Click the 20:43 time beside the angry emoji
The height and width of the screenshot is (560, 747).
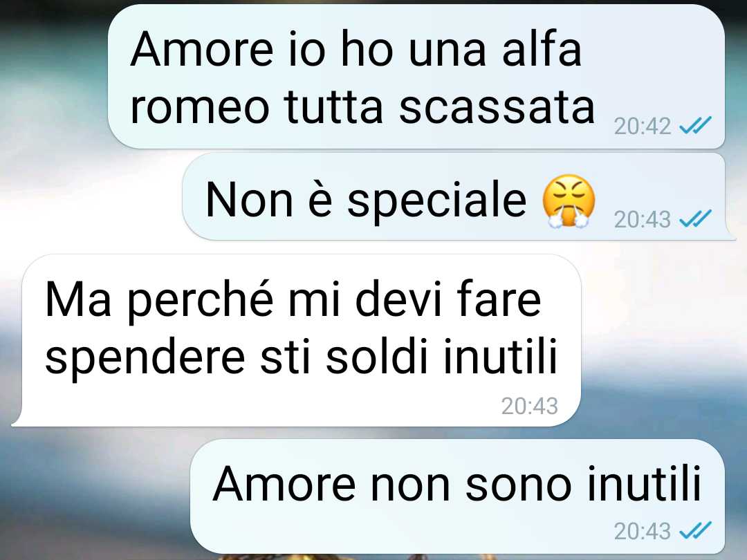[x=642, y=220]
